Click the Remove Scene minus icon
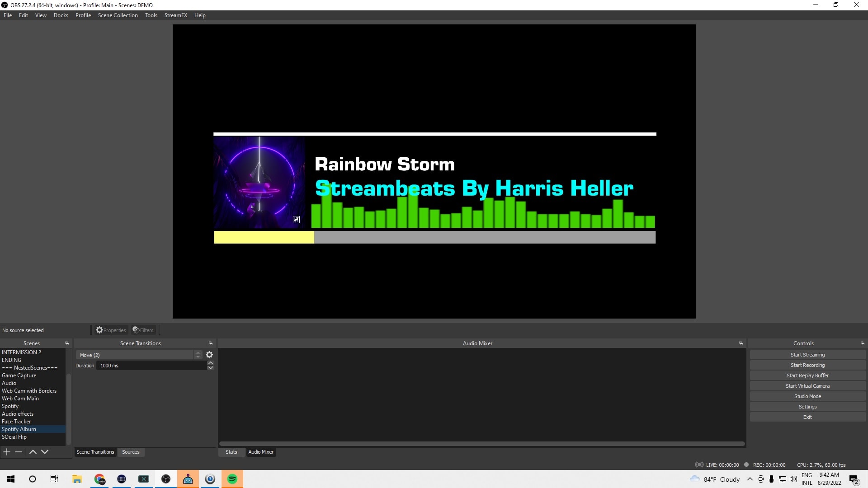 tap(19, 452)
